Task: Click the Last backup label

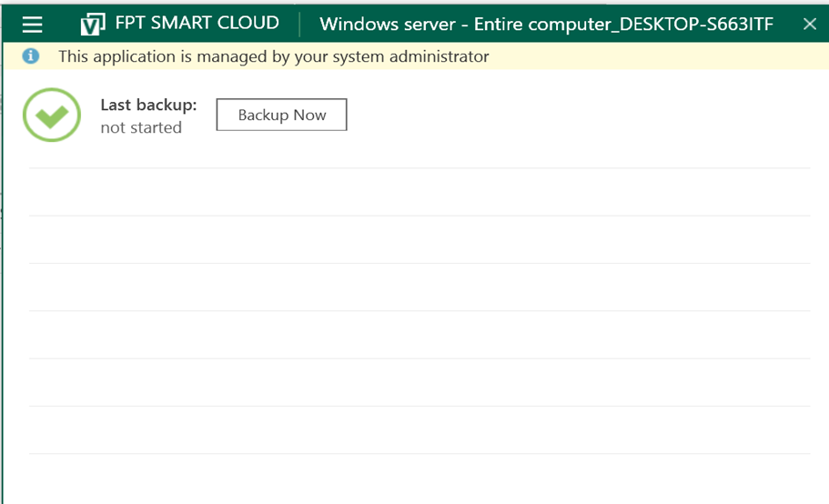Action: pyautogui.click(x=148, y=105)
